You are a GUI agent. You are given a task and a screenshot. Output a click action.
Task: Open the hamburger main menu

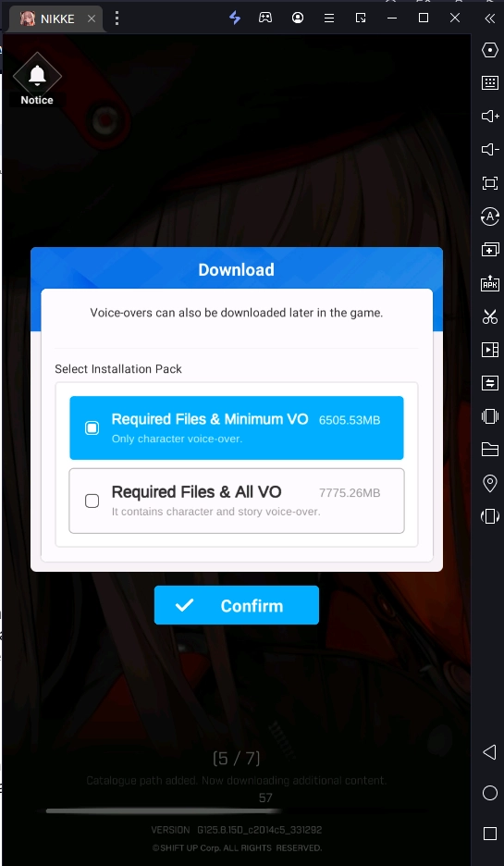click(329, 19)
